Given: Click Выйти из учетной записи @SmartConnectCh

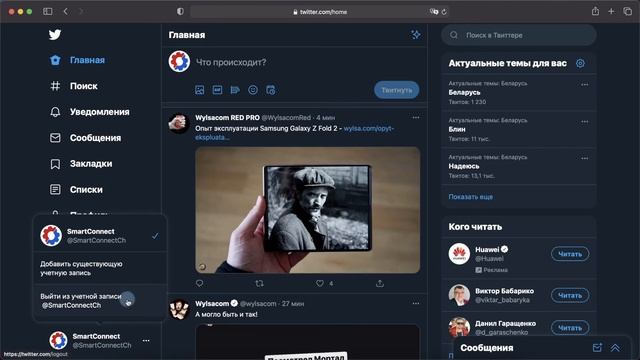Looking at the screenshot, I should (x=100, y=301).
